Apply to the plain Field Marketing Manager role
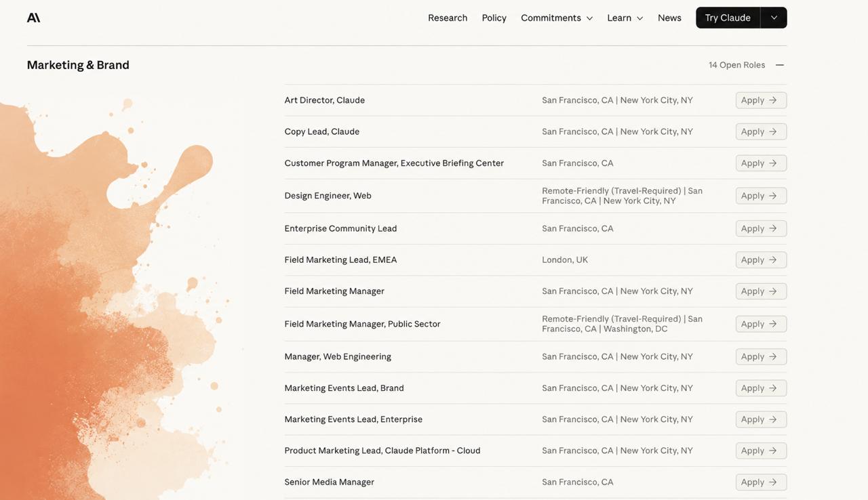Image resolution: width=868 pixels, height=500 pixels. tap(761, 291)
